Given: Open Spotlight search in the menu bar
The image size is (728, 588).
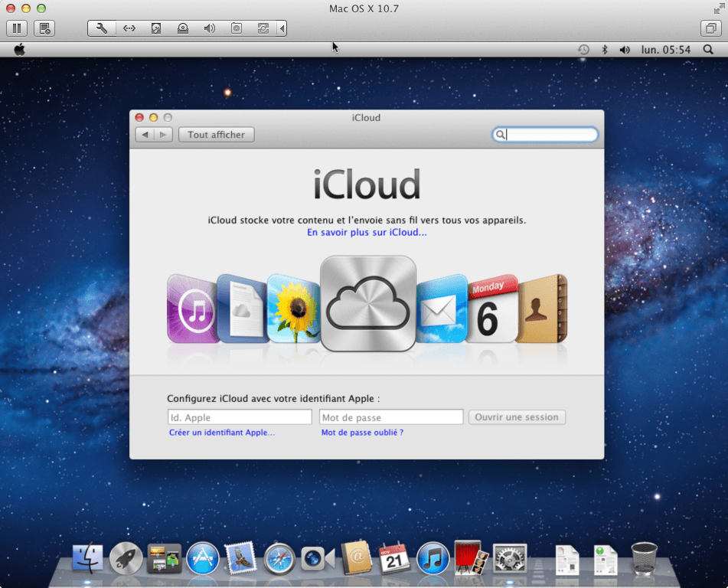Looking at the screenshot, I should tap(708, 50).
